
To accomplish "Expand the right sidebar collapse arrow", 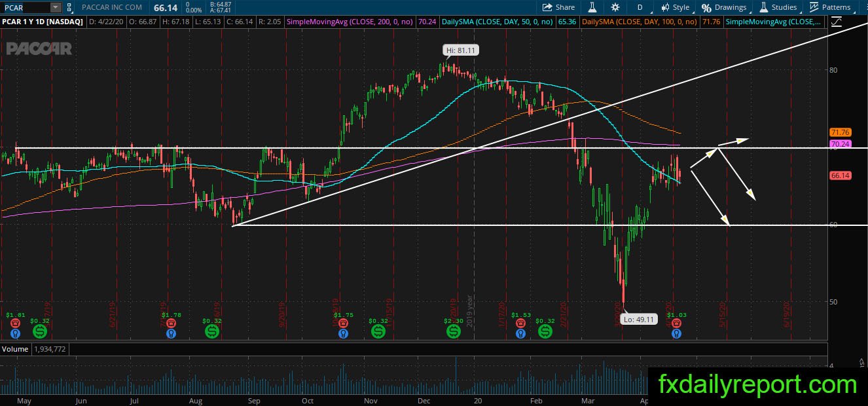I will click(862, 361).
